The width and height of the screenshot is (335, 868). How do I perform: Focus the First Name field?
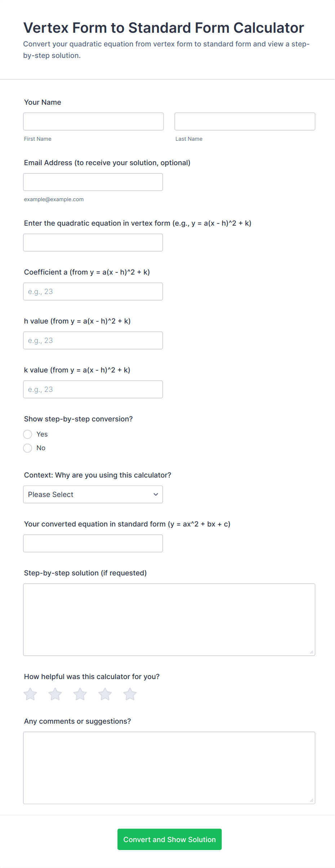pos(93,122)
